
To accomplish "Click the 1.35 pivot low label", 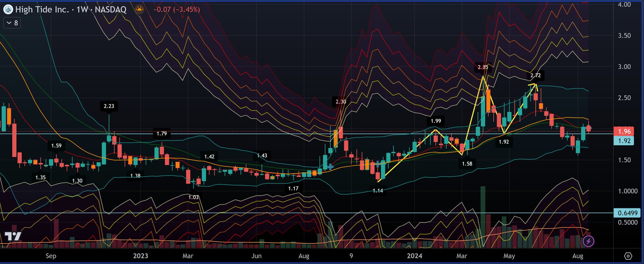I will (41, 177).
